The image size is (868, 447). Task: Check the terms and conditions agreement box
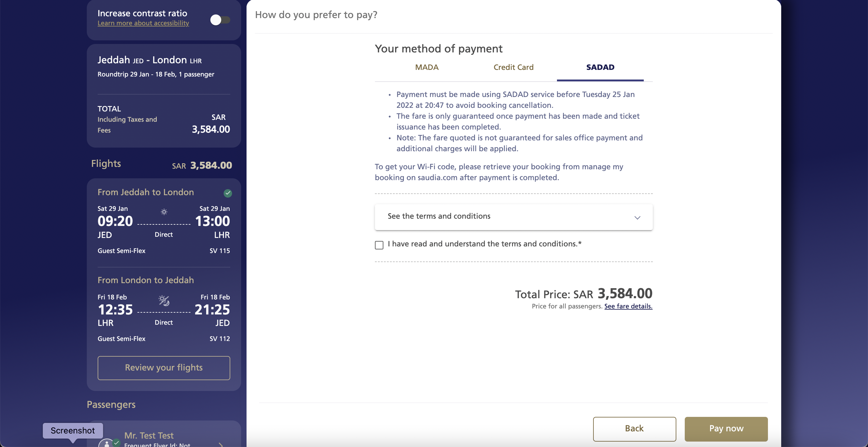tap(379, 245)
